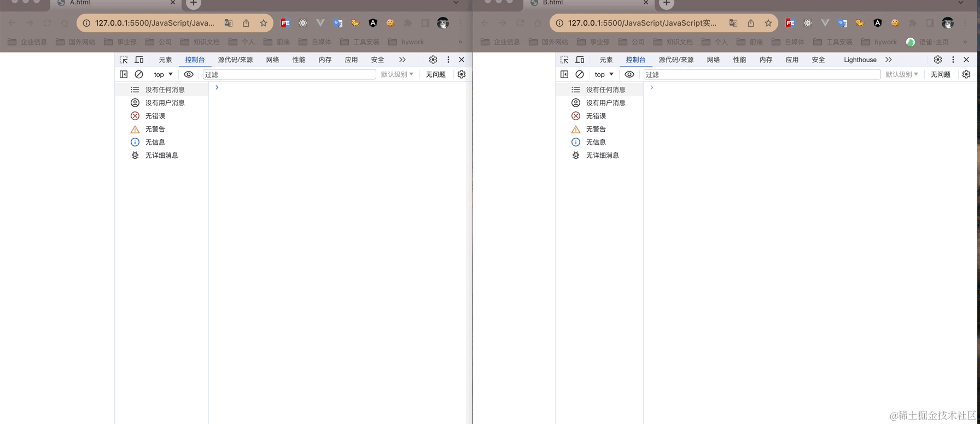The width and height of the screenshot is (980, 424).
Task: Clear console icon in A.html window
Action: pyautogui.click(x=139, y=74)
